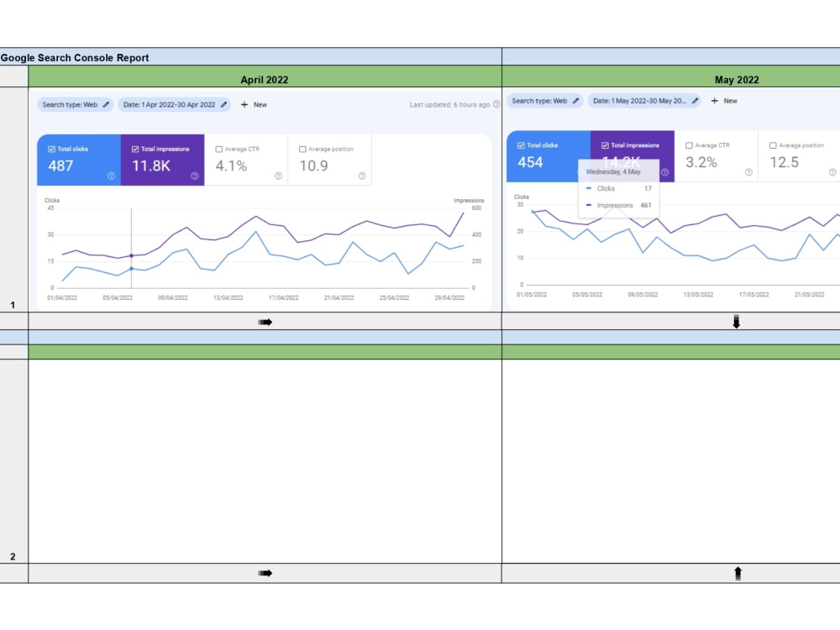Uncheck Total clicks in April report
Viewport: 840px width, 630px height.
(x=51, y=150)
